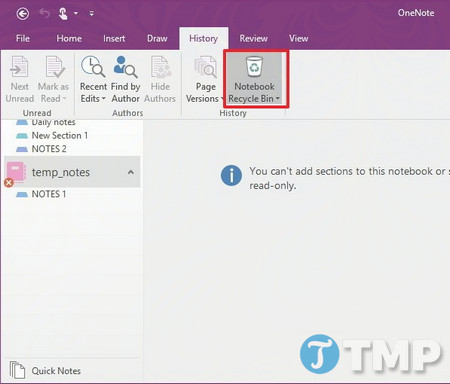Switch to the Home tab
Viewport: 450px width, 384px height.
tap(69, 38)
